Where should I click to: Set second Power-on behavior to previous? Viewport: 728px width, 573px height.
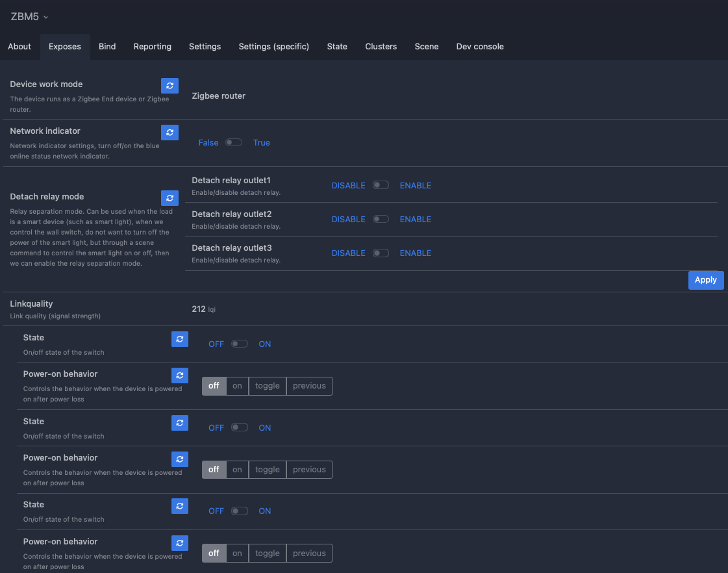(x=309, y=470)
